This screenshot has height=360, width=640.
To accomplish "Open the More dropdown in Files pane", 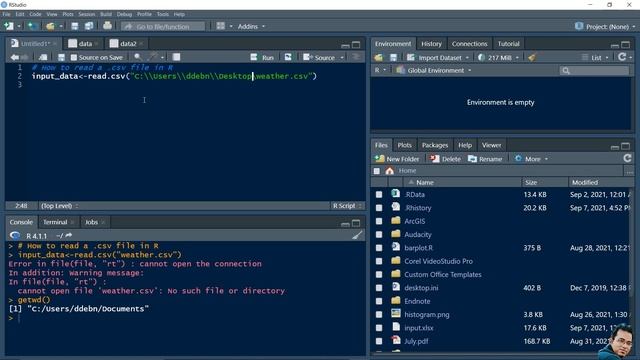I will tap(531, 159).
